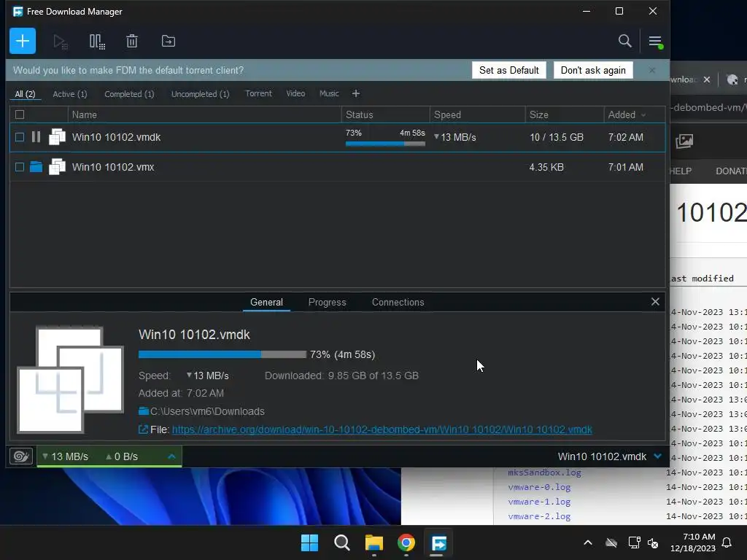This screenshot has width=747, height=560.
Task: Dismiss the default torrent client banner
Action: pos(651,70)
